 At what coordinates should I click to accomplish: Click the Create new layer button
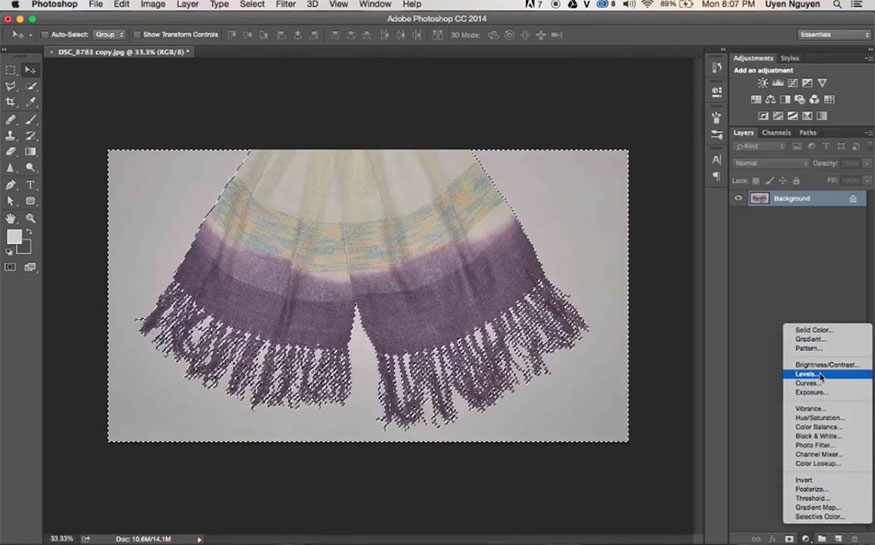838,539
